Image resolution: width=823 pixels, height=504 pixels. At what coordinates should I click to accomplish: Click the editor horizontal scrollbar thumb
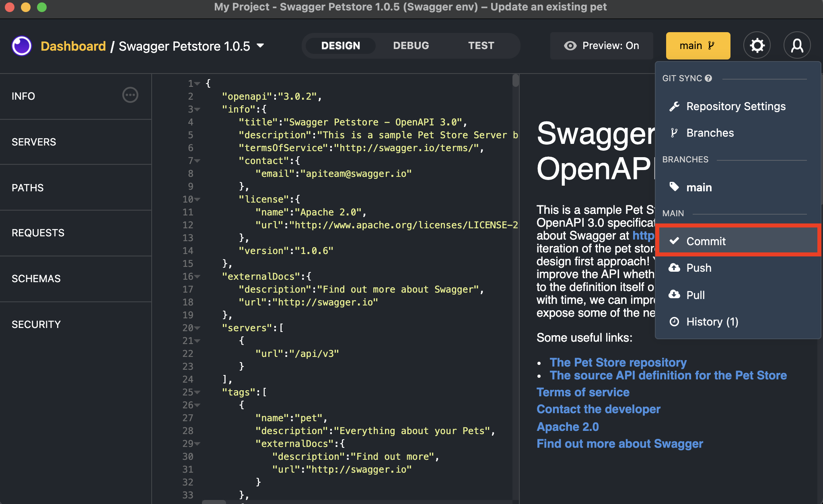point(214,502)
